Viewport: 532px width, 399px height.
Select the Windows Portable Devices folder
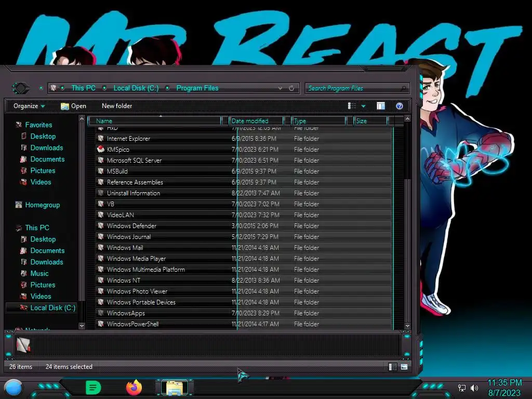pyautogui.click(x=243, y=302)
